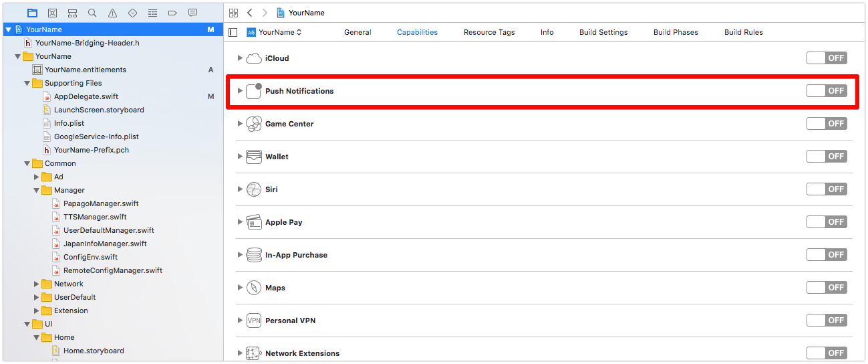The width and height of the screenshot is (868, 364).
Task: Switch to the Info tab
Action: point(547,32)
